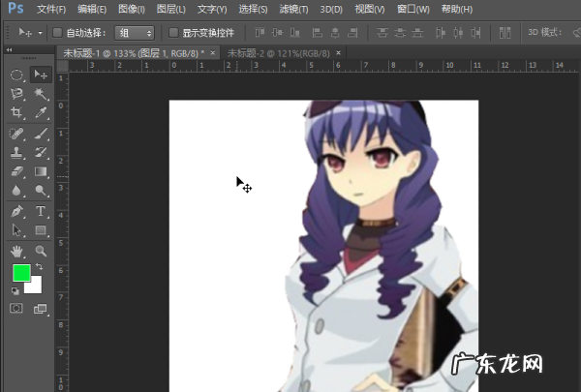Enable the 自动选择 checkbox
Image resolution: width=581 pixels, height=392 pixels.
pos(57,32)
